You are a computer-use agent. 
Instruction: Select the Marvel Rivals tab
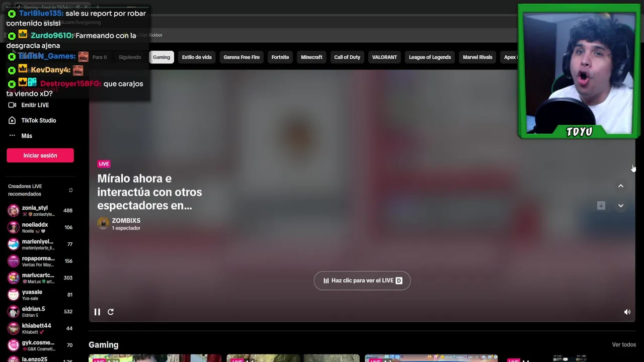(477, 57)
